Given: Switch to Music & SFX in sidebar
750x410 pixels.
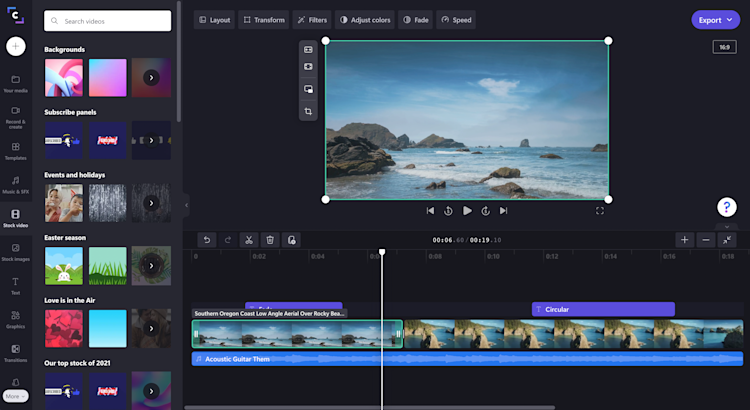Looking at the screenshot, I should (15, 184).
